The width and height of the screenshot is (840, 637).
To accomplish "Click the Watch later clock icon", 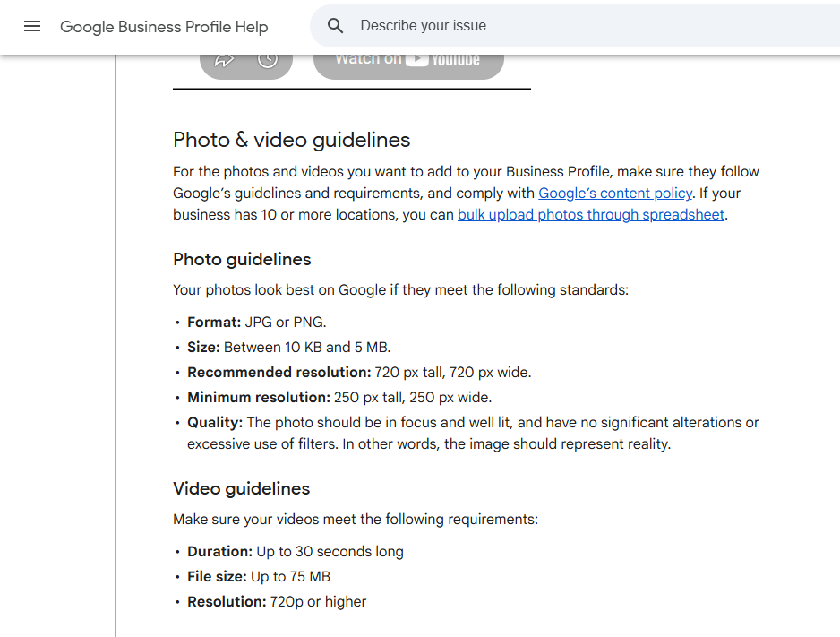I will 268,60.
